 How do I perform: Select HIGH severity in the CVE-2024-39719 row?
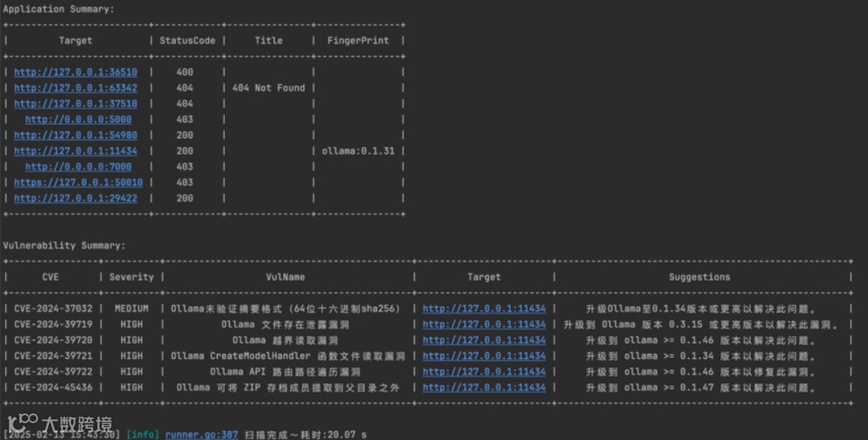tap(132, 324)
